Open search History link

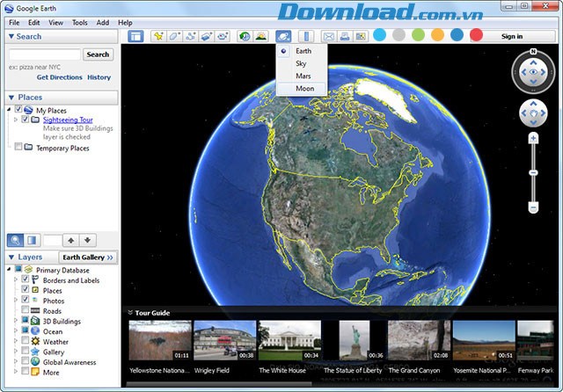pos(99,77)
